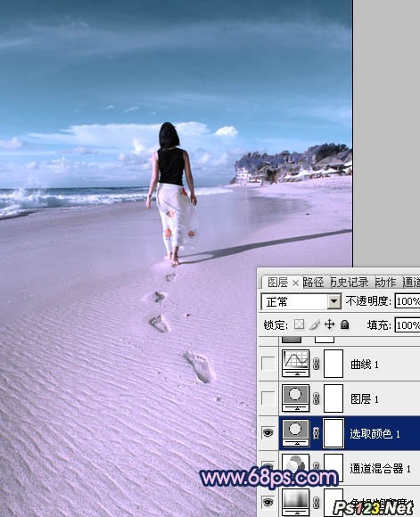420x517 pixels.
Task: Close the 图层 tab with X
Action: [296, 283]
